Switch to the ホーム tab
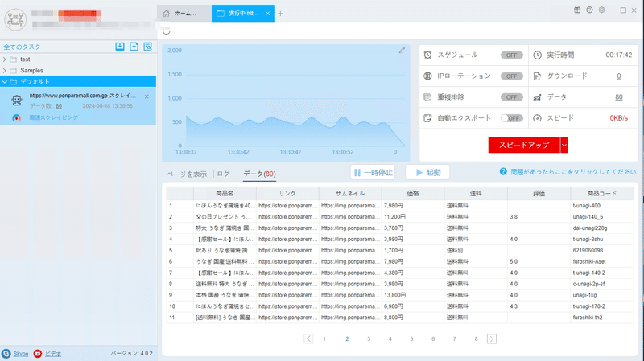Screen dimensions: 644x361 click(184, 14)
